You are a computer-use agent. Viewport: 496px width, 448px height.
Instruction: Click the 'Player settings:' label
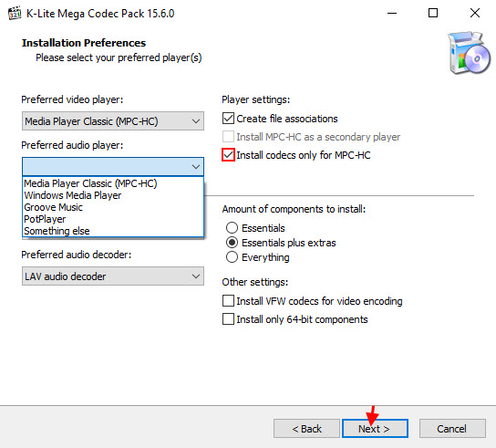point(256,99)
